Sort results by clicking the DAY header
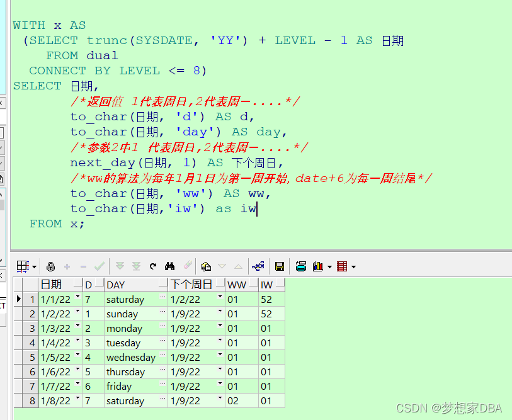512x420 pixels. click(x=116, y=284)
